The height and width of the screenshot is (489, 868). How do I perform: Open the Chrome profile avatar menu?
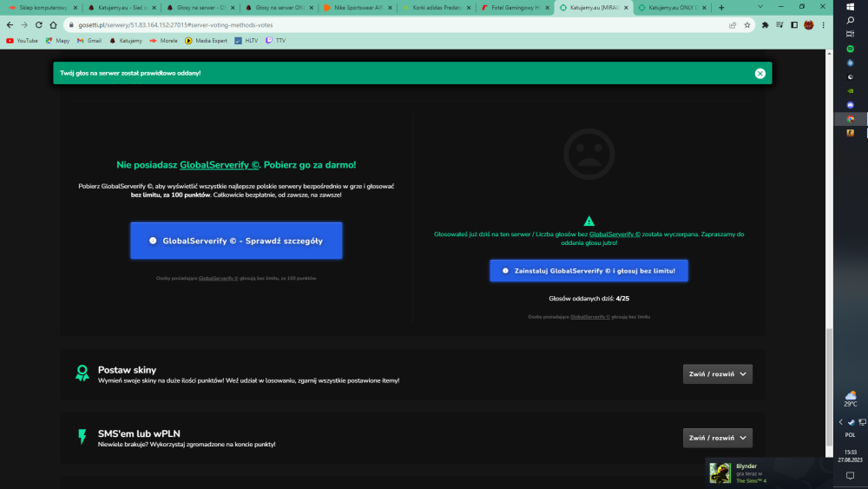809,25
